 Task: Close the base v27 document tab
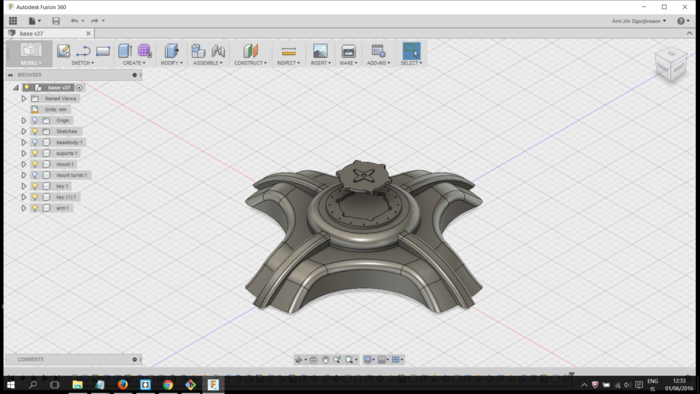[88, 33]
